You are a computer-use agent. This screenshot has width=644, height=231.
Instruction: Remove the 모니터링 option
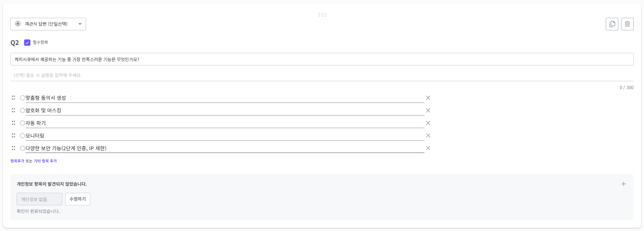428,136
